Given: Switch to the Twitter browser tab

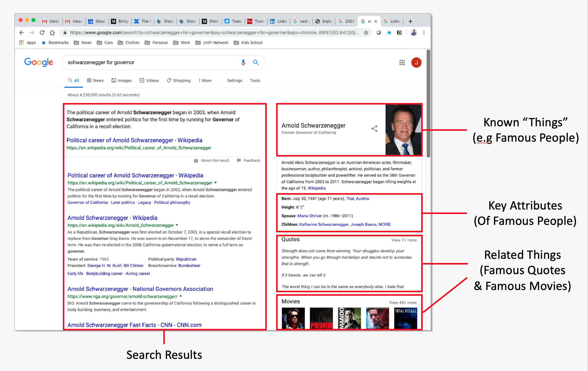Looking at the screenshot, I should [233, 21].
